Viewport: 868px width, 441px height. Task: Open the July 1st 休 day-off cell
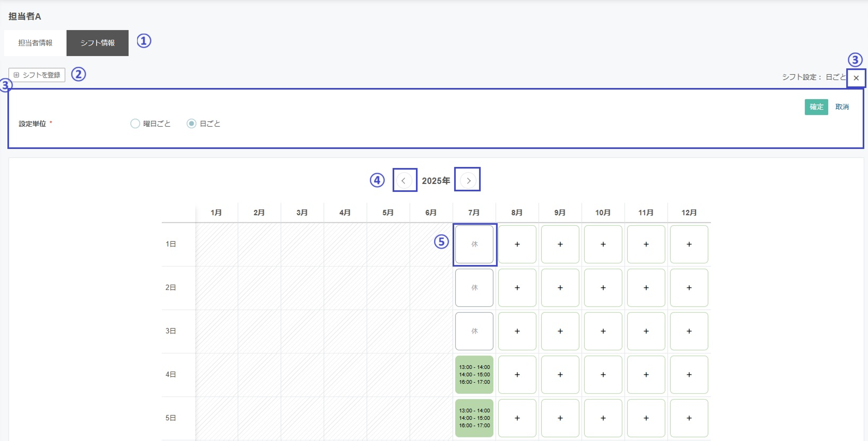coord(474,244)
